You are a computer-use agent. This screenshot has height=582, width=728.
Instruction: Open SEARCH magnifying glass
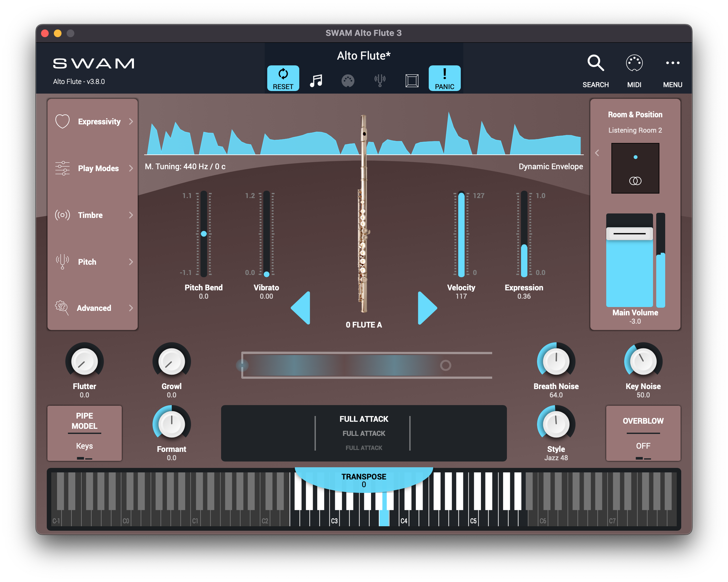click(595, 63)
